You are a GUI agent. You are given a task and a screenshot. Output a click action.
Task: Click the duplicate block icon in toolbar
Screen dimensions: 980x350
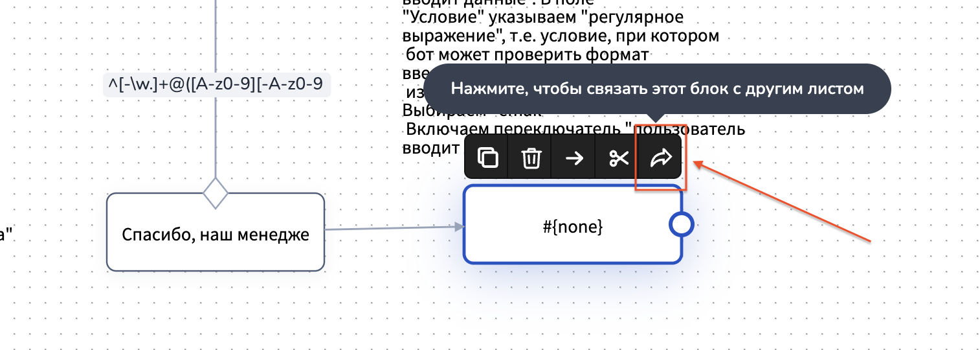pos(487,157)
